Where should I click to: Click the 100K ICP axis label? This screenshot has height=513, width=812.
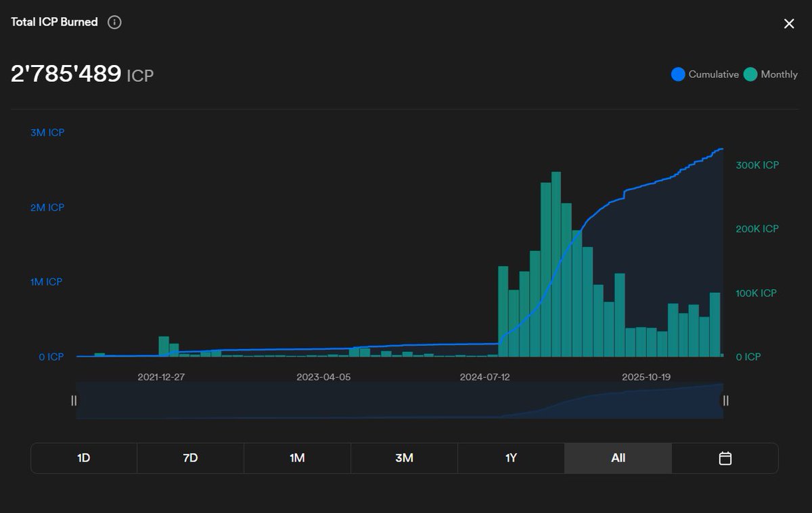pos(757,293)
